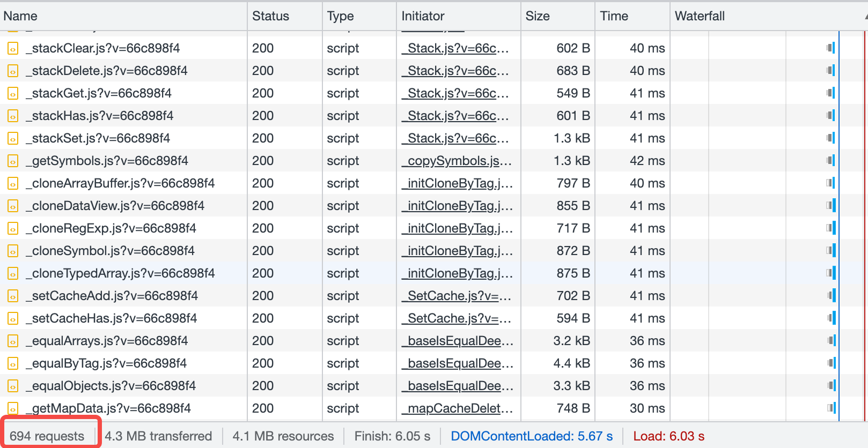Sort requests by the Name column

pos(20,16)
